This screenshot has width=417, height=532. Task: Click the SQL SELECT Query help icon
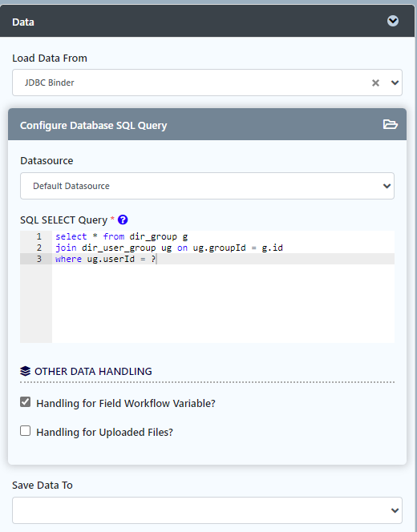point(123,220)
